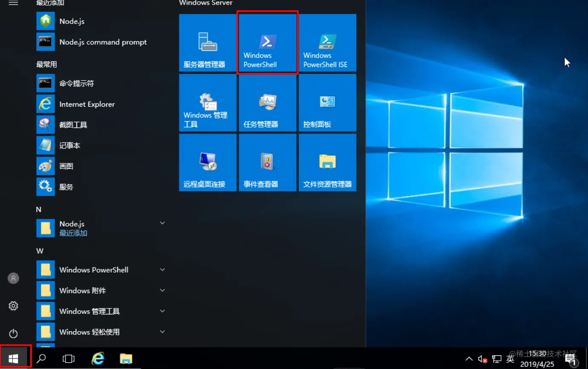Launch 画图 paint app
The height and width of the screenshot is (369, 588).
[x=101, y=166]
